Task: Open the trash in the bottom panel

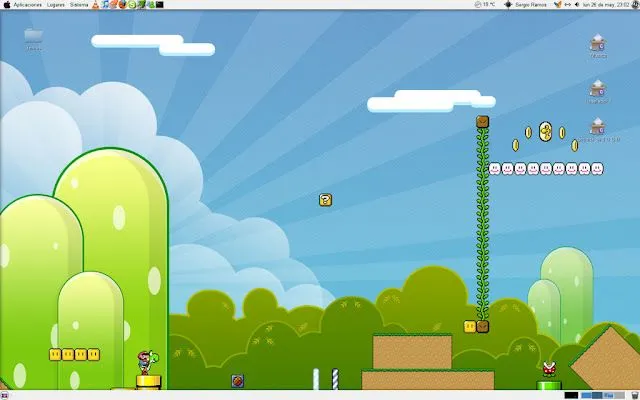Action: click(x=635, y=395)
